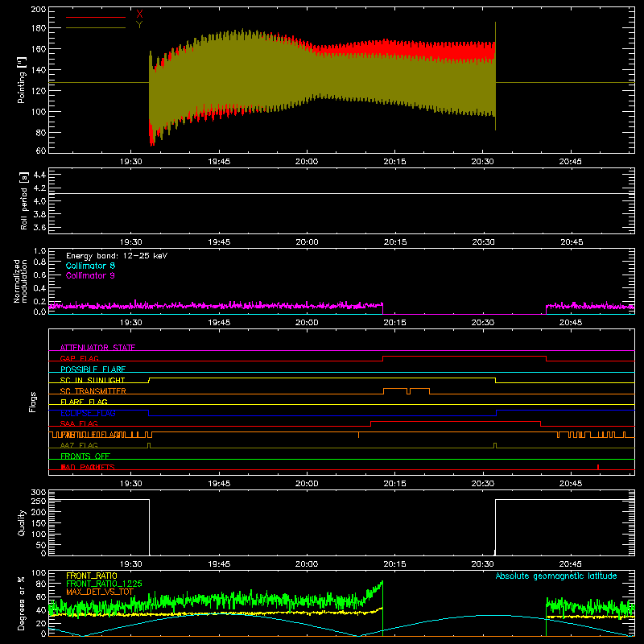The height and width of the screenshot is (644, 644).
Task: Click the olive Y legend label
Action: (x=139, y=25)
